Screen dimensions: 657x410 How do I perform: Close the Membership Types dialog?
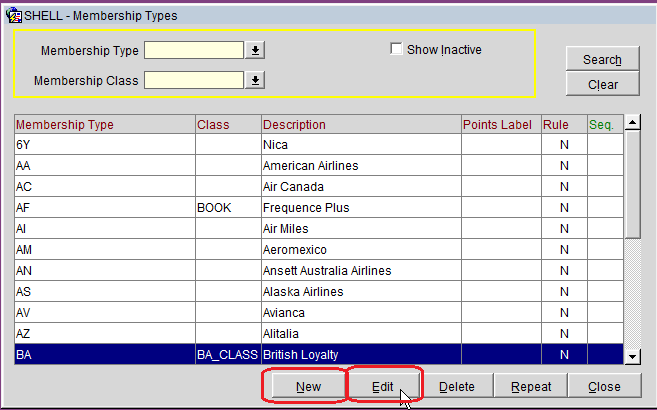[604, 386]
